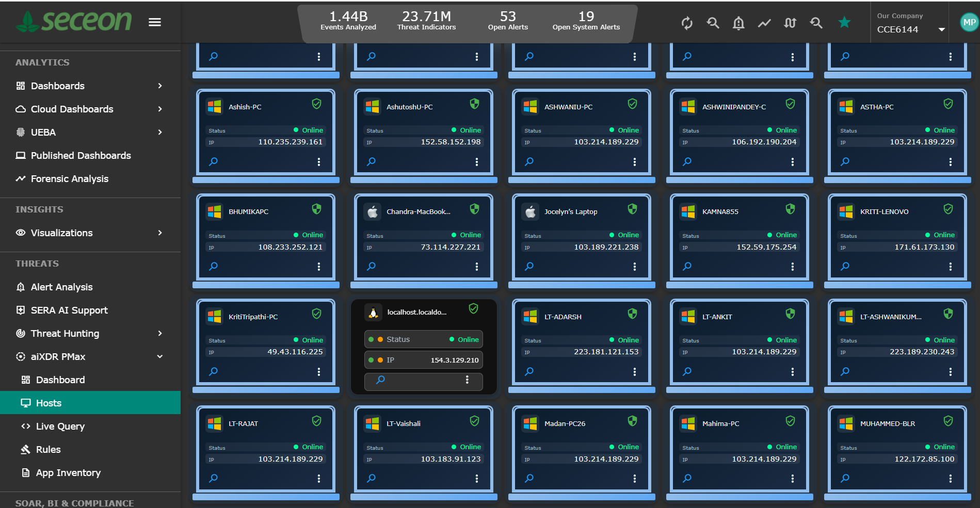Click the refresh icon in top toolbar
Image resolution: width=980 pixels, height=508 pixels.
click(687, 23)
